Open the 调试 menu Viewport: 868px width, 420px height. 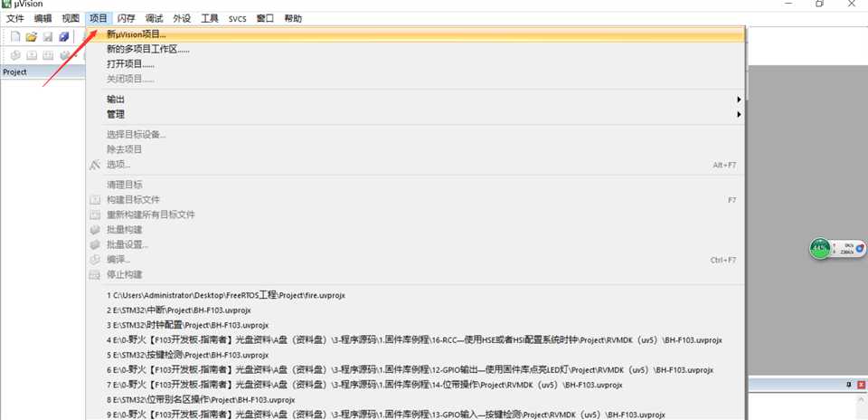tap(154, 18)
